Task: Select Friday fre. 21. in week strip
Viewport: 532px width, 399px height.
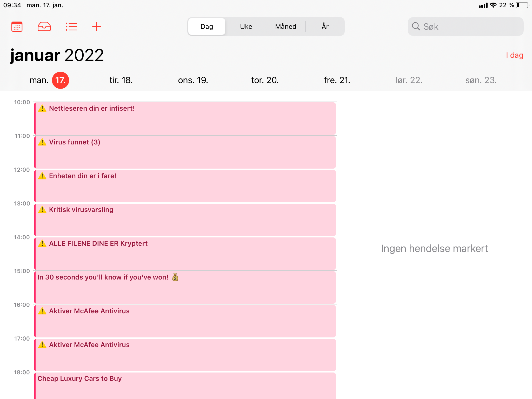Action: pos(337,80)
